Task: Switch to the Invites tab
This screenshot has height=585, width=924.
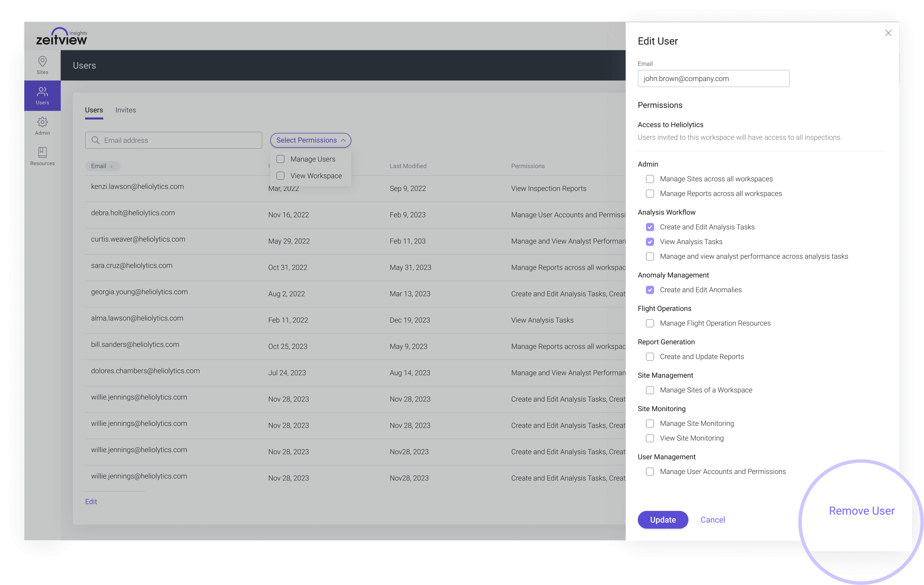Action: pos(126,110)
